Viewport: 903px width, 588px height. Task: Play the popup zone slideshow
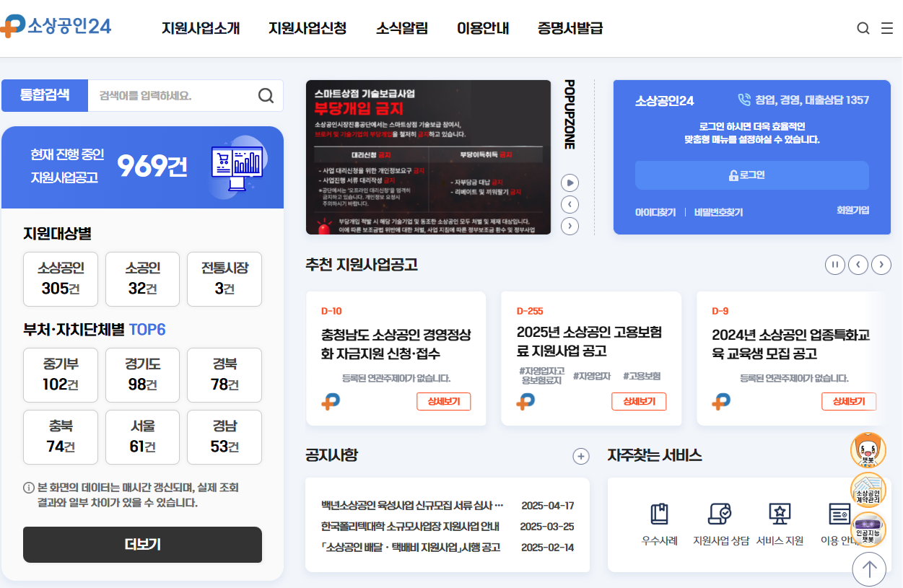pos(570,183)
